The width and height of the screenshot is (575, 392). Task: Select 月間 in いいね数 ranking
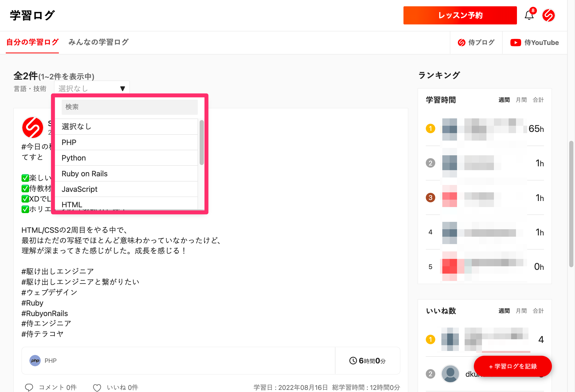521,311
